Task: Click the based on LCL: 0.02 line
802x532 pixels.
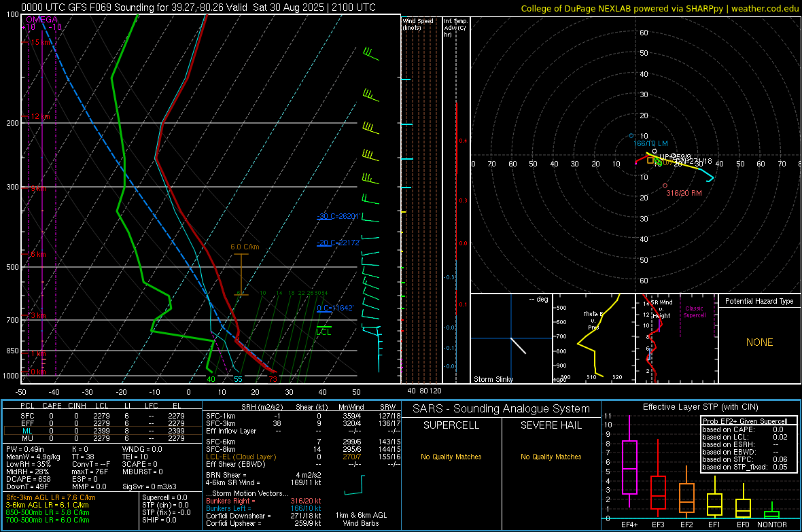Action: pos(745,437)
